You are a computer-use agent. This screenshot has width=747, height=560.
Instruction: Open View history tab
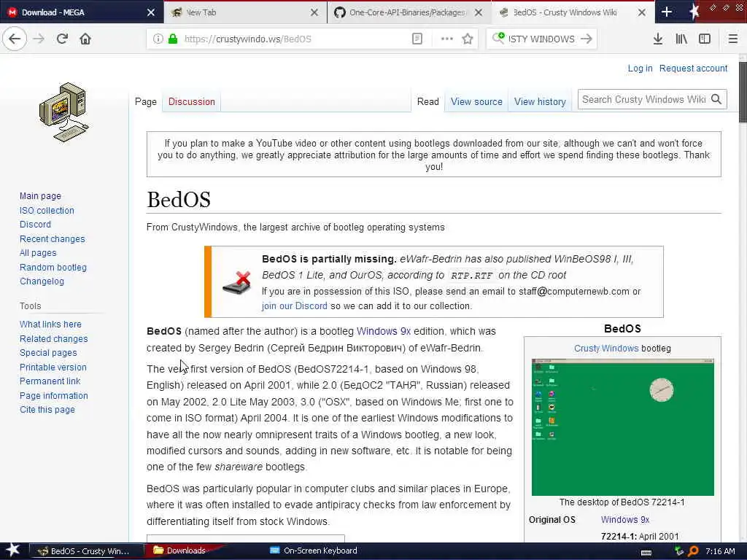click(540, 101)
